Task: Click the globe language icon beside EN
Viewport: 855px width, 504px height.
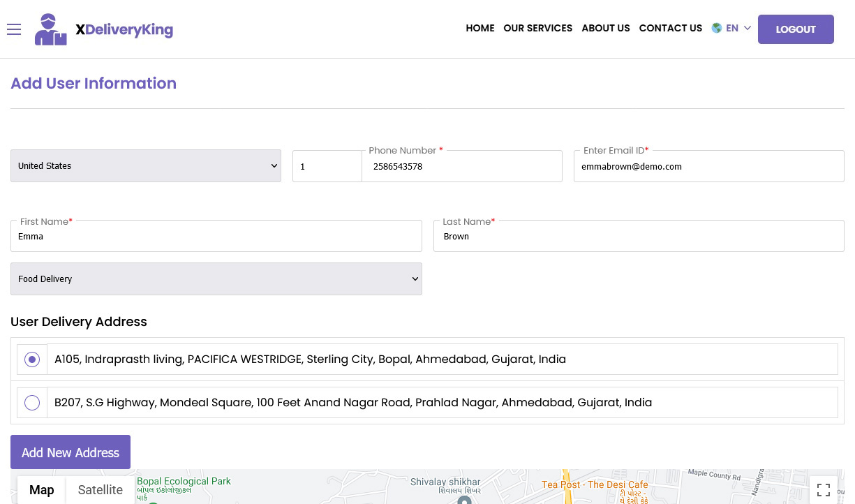Action: 717,28
